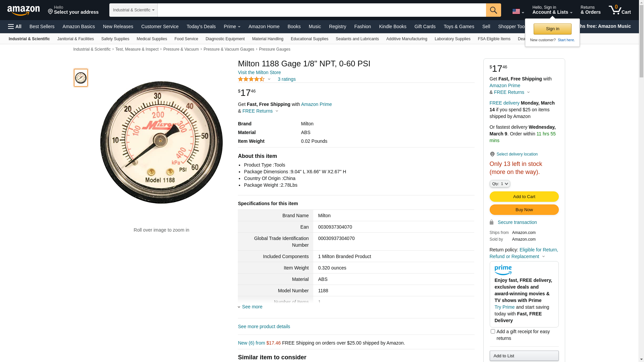Click the search magnifier button
Viewport: 644px width, 362px height.
coord(493,10)
